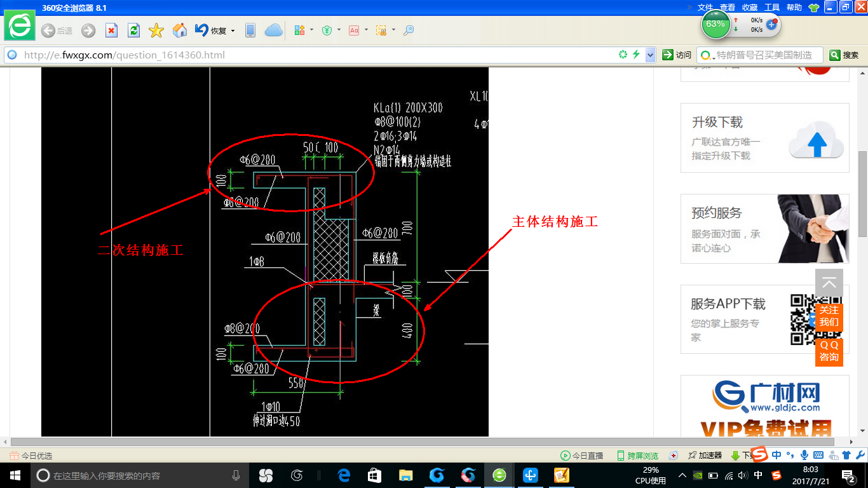Click the 63% memory accelerator ball
The image size is (868, 488).
point(715,24)
